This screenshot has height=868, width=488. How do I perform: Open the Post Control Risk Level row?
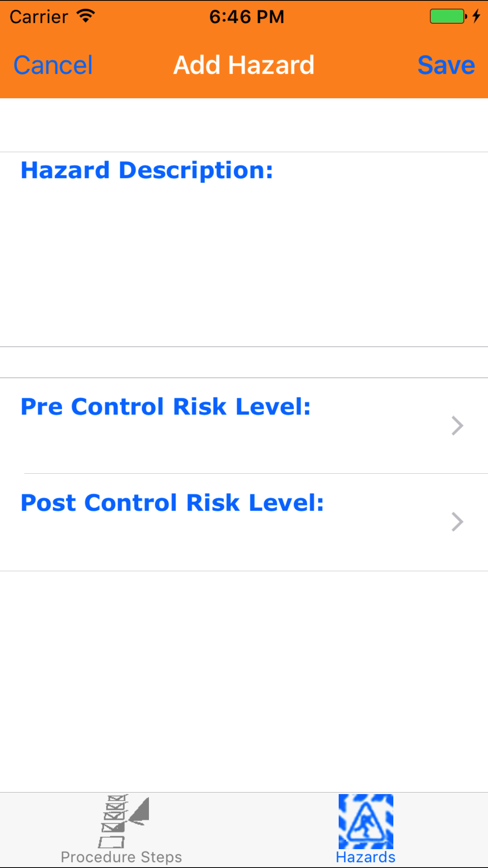coord(236,522)
